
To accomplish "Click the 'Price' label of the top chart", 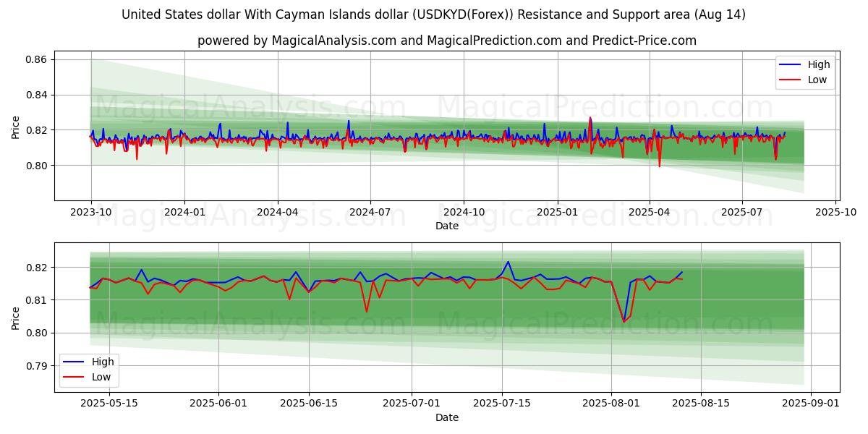I will click(16, 126).
